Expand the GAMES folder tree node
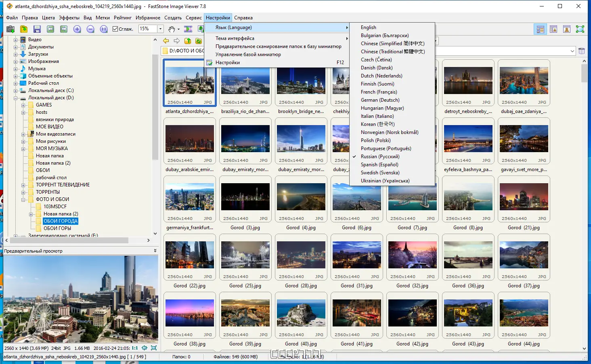 23,105
